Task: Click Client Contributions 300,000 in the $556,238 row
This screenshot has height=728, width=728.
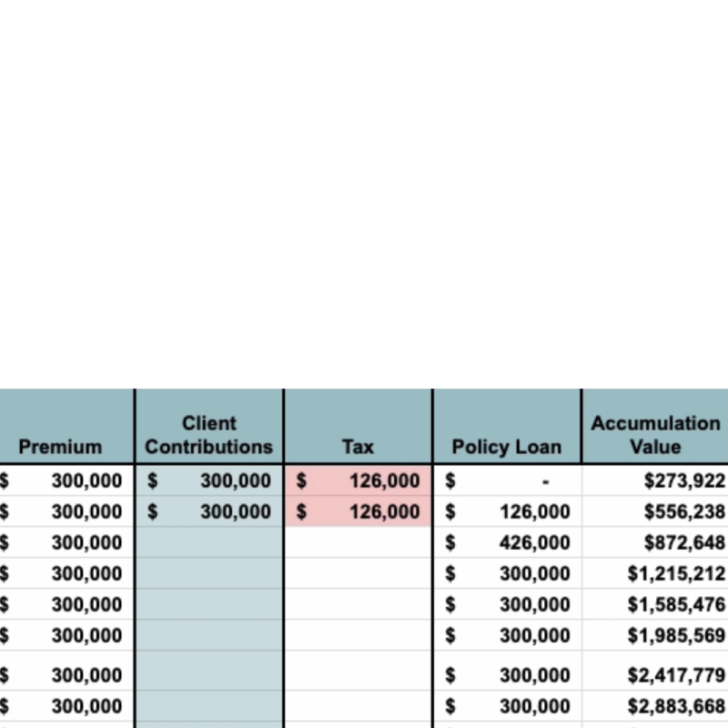Action: click(209, 511)
